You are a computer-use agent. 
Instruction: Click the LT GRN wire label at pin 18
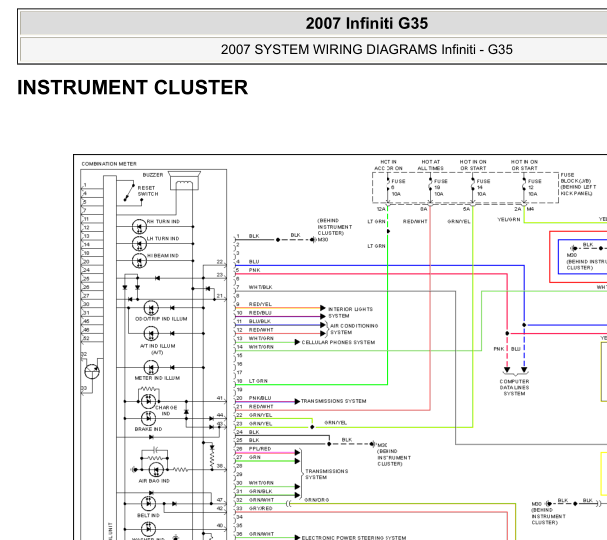258,381
